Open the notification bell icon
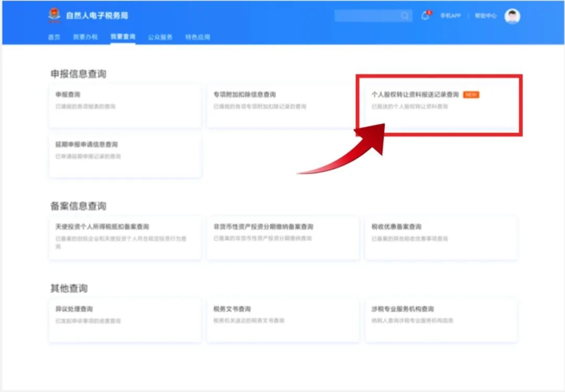This screenshot has height=392, width=565. tap(425, 16)
